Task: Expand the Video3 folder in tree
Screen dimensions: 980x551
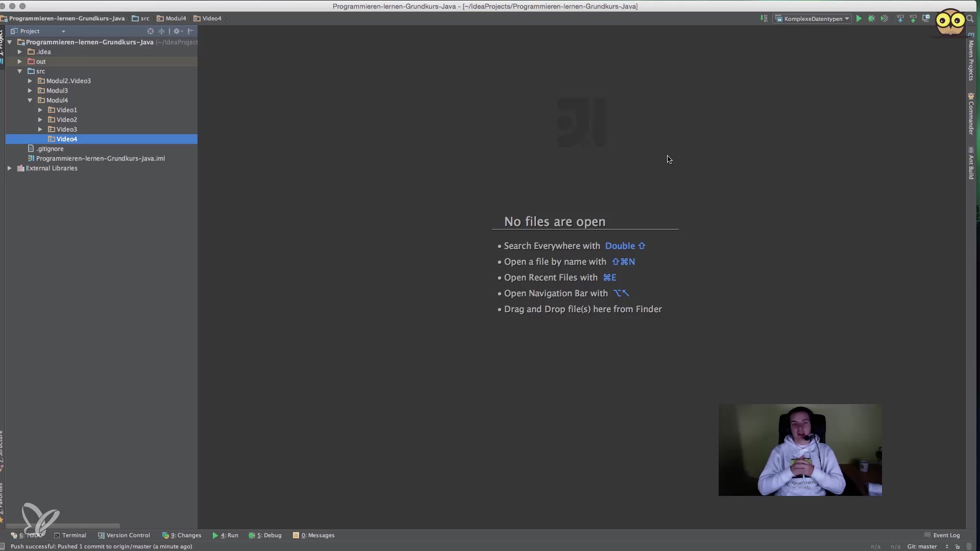Action: point(40,130)
